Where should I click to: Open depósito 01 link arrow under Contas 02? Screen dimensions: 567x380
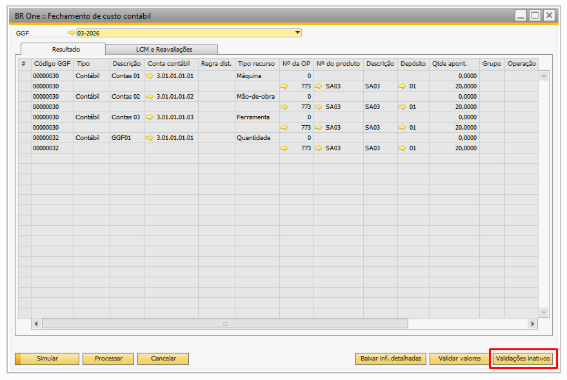click(x=402, y=107)
